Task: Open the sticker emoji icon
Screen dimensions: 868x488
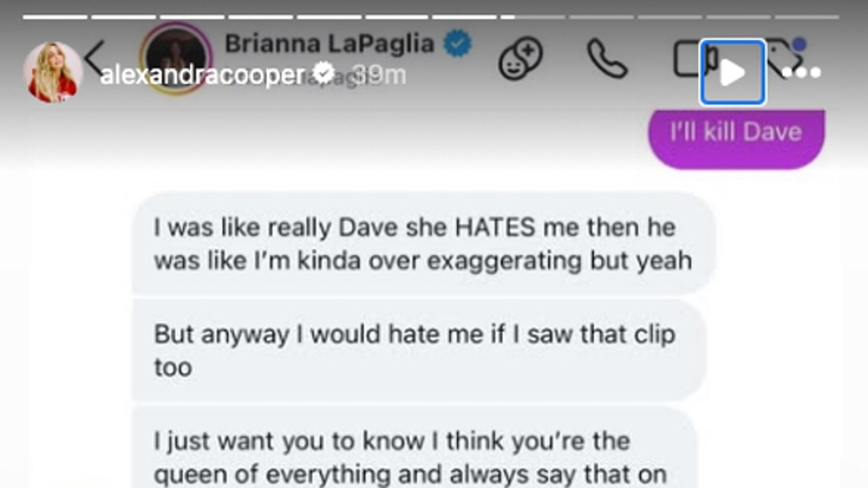Action: 520,59
